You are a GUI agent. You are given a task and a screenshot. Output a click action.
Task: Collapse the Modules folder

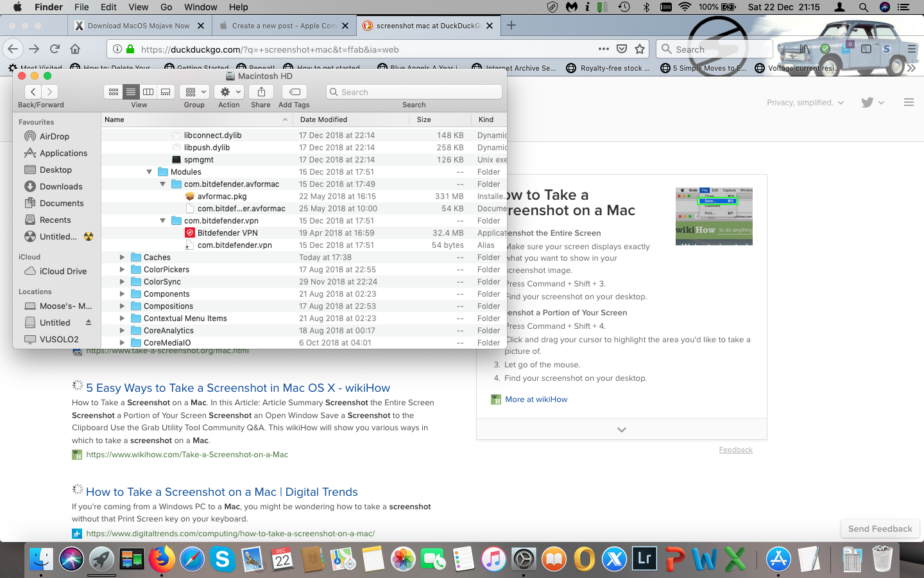[149, 172]
